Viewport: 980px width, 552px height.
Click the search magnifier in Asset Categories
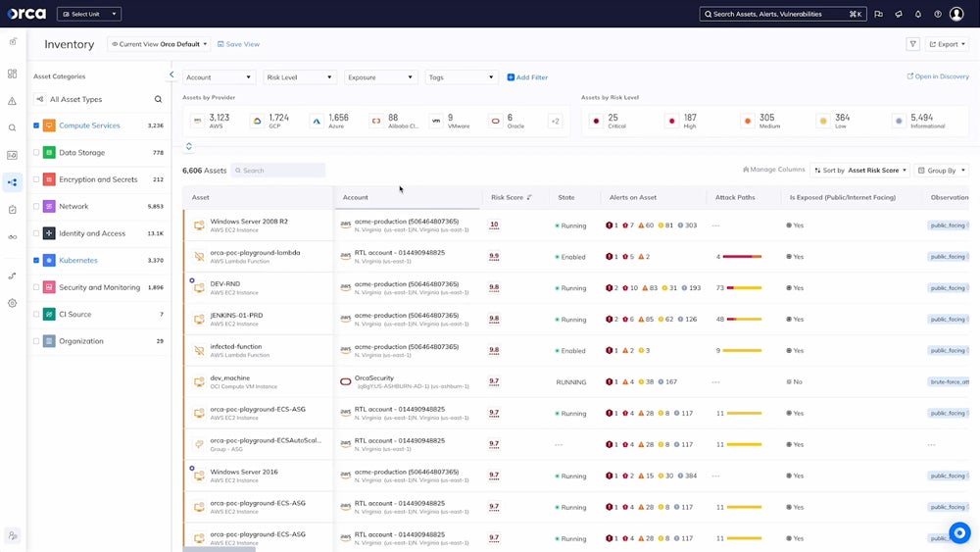[158, 99]
